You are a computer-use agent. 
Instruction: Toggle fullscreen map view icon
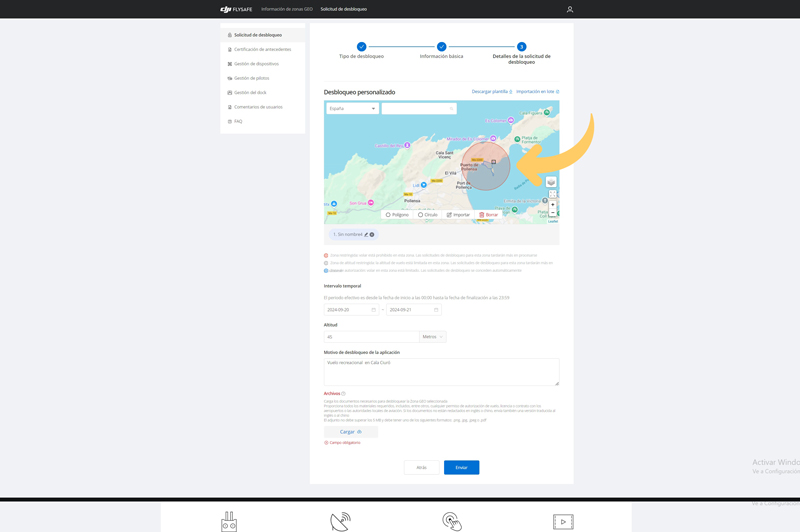point(552,194)
